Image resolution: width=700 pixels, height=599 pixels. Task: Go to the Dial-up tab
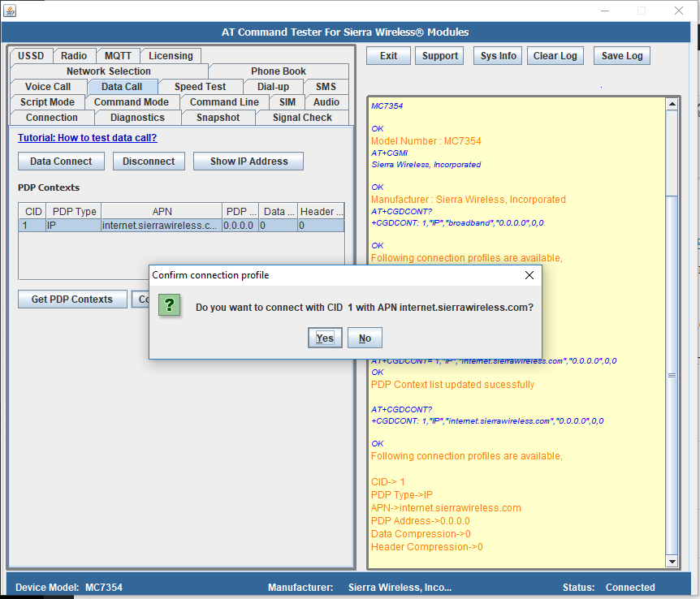(273, 87)
